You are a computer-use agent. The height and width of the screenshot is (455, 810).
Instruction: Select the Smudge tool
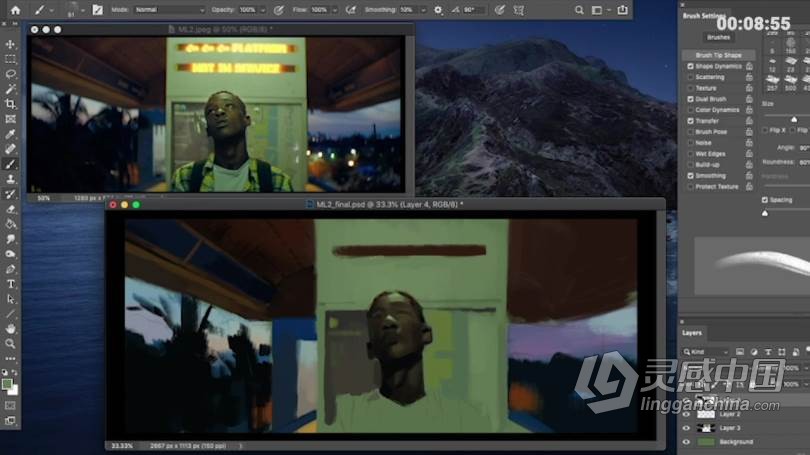[x=10, y=239]
